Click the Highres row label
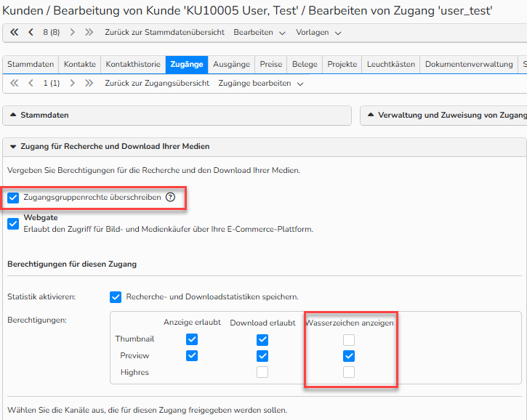The image size is (527, 420). (x=134, y=372)
